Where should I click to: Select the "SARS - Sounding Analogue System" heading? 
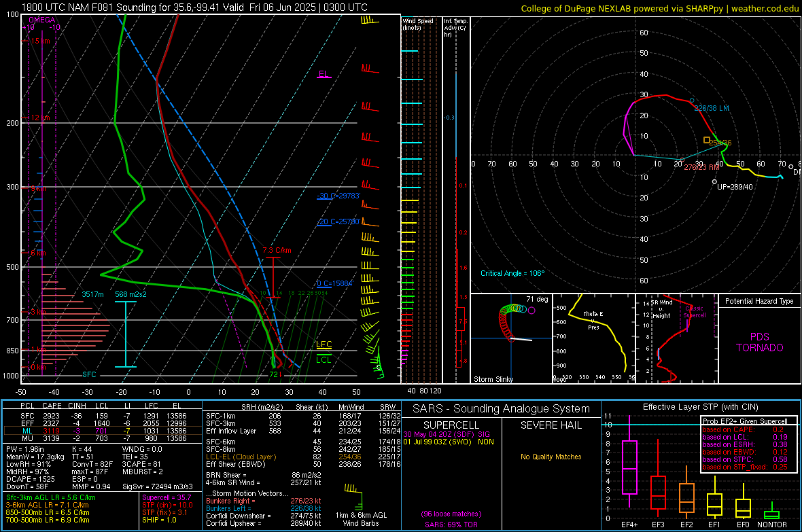pyautogui.click(x=502, y=409)
